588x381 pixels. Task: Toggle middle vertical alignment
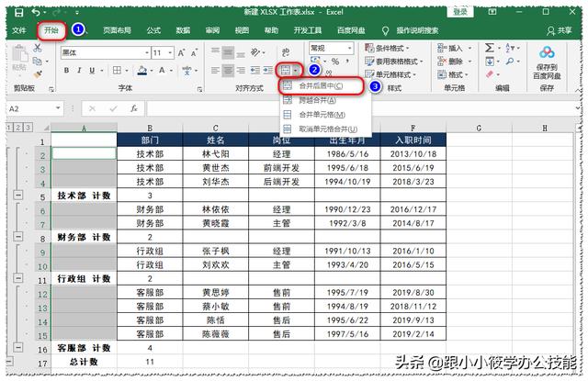pos(228,52)
